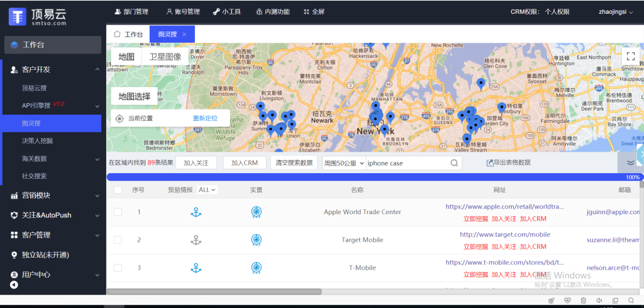The height and width of the screenshot is (308, 644).
Task: Open the 周围50公里 radius dropdown
Action: (x=343, y=163)
